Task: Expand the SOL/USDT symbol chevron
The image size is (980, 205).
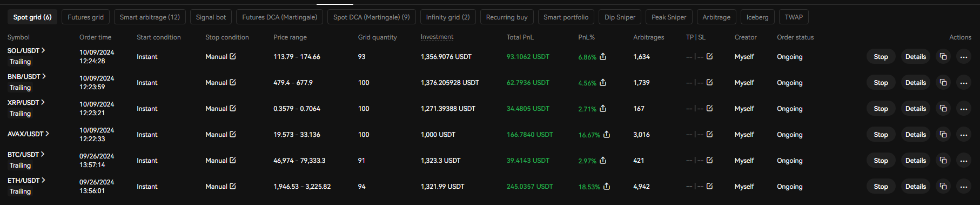Action: [x=43, y=50]
